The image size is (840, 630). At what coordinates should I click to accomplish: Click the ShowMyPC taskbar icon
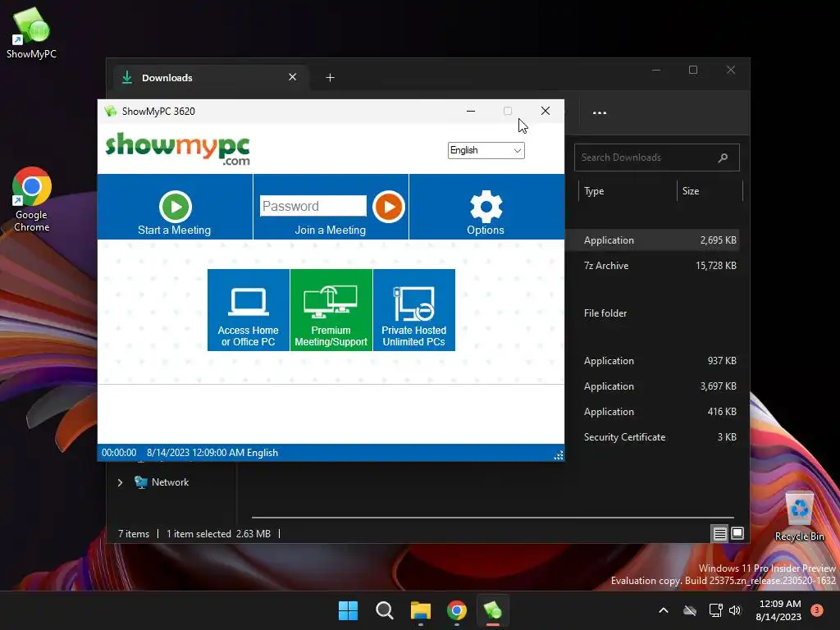[x=493, y=610]
